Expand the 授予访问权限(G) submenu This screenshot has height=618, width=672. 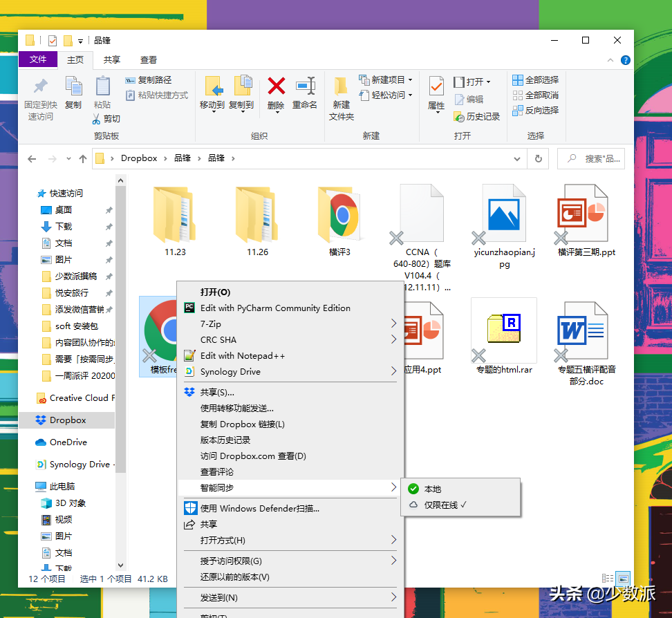393,561
